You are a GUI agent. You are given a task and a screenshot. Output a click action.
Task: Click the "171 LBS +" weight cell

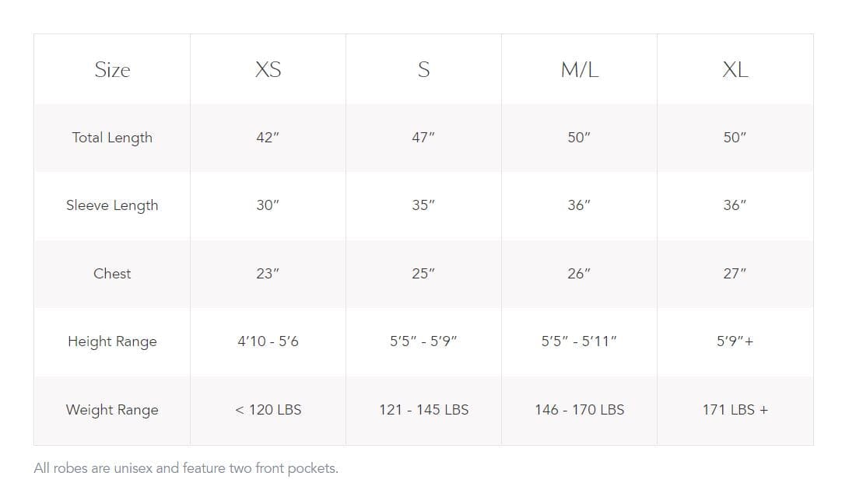click(x=735, y=410)
